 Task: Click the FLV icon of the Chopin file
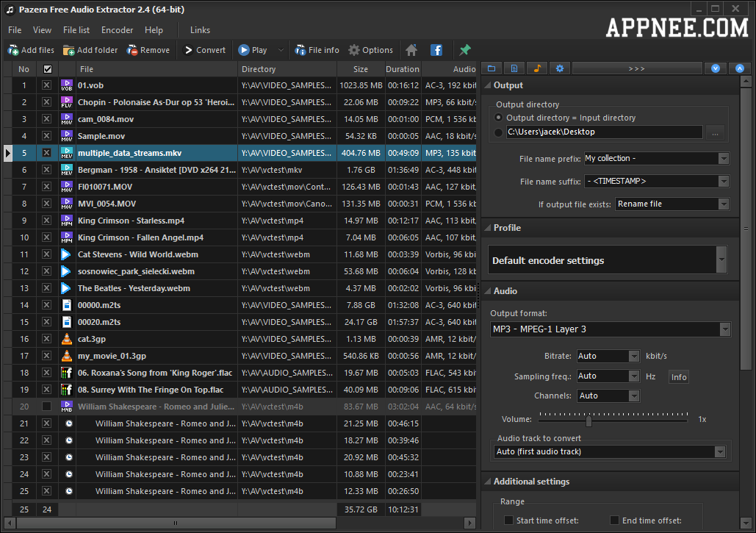[67, 102]
